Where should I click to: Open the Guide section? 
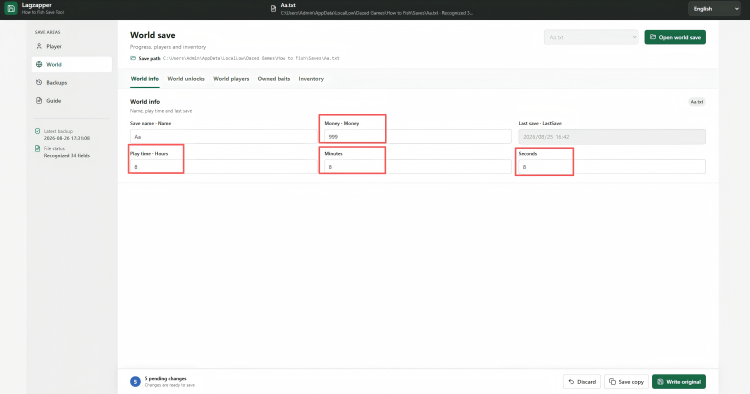point(72,101)
